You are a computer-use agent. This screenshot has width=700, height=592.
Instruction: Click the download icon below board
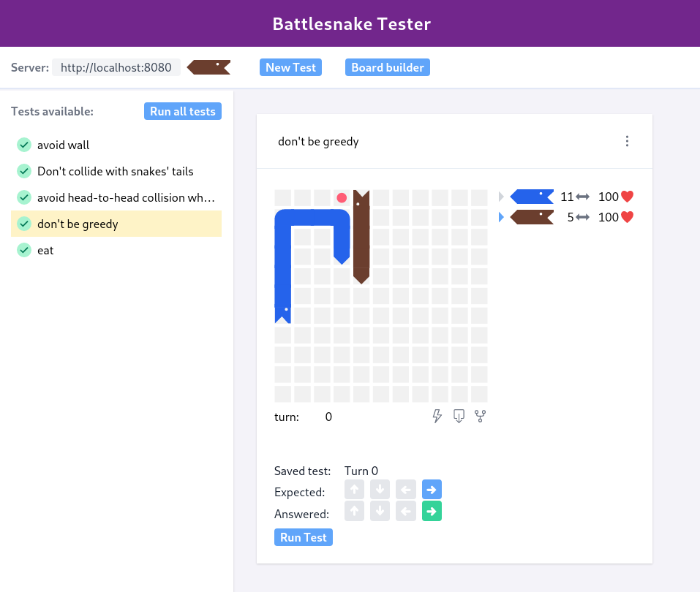point(459,417)
